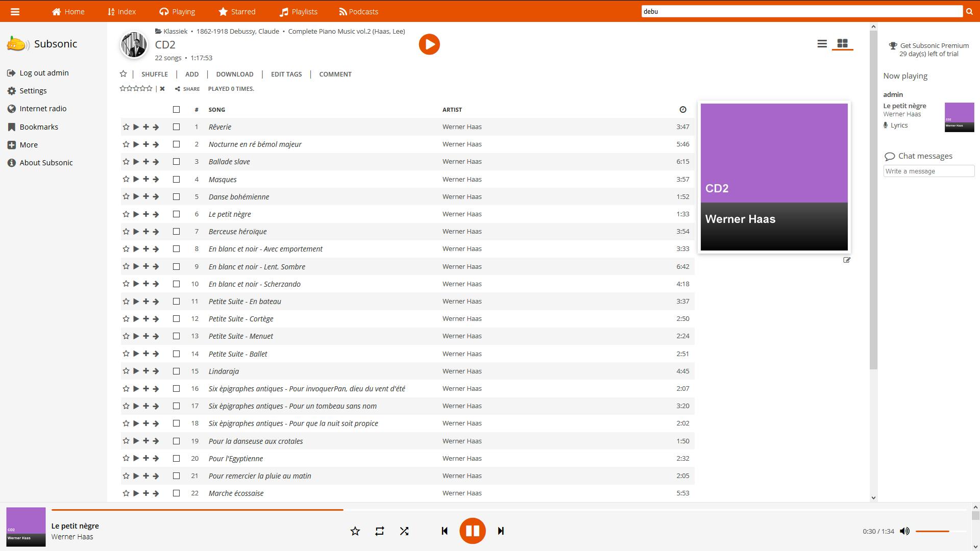Star the song Rêverie
Image resolution: width=980 pixels, height=551 pixels.
(x=126, y=127)
